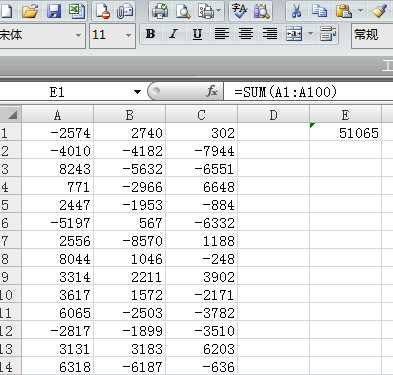Click the Open folder icon

(x=30, y=11)
